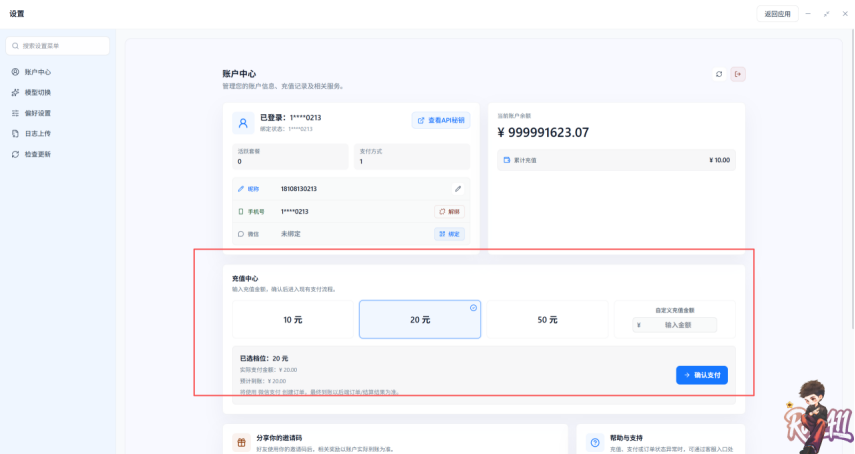The height and width of the screenshot is (454, 855).
Task: Click the 返回应用 button
Action: click(778, 14)
